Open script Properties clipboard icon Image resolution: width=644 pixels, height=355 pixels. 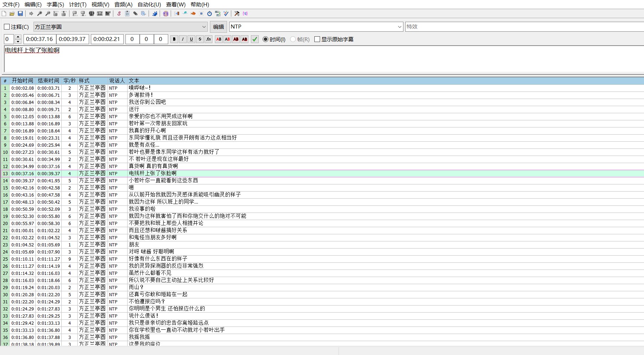click(127, 14)
